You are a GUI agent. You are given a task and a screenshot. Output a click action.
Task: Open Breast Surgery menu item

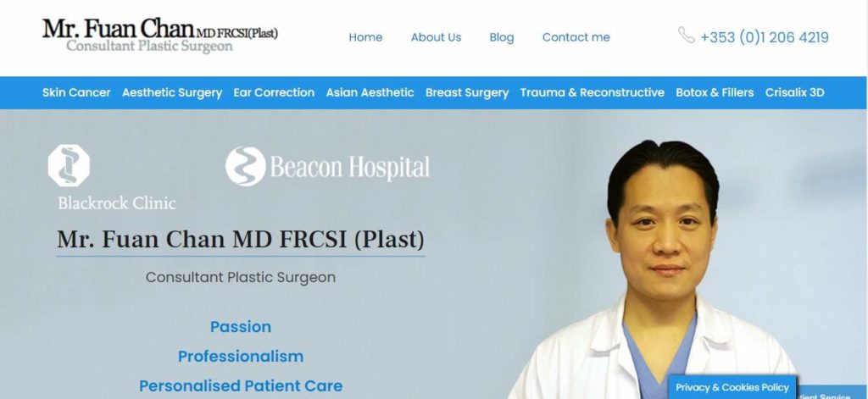(x=467, y=92)
